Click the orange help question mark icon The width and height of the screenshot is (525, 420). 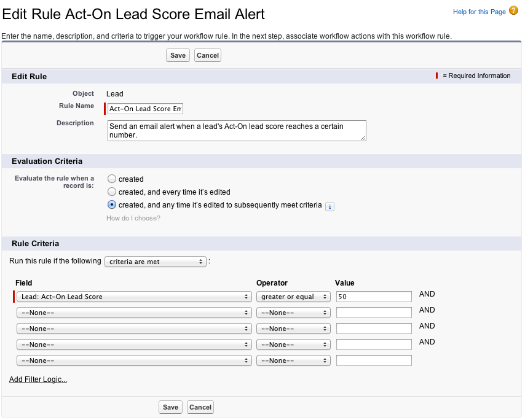(x=513, y=10)
